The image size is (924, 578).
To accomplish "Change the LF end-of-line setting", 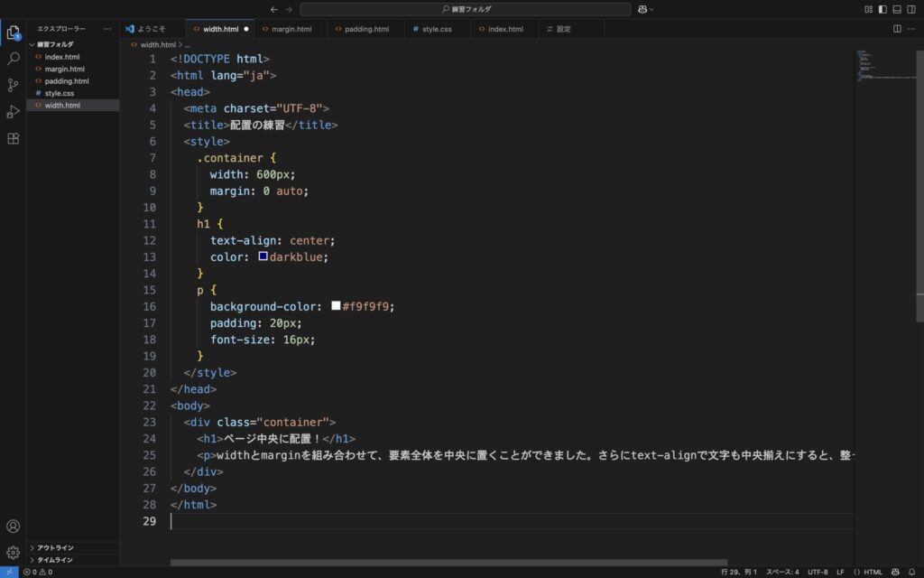I will point(840,572).
